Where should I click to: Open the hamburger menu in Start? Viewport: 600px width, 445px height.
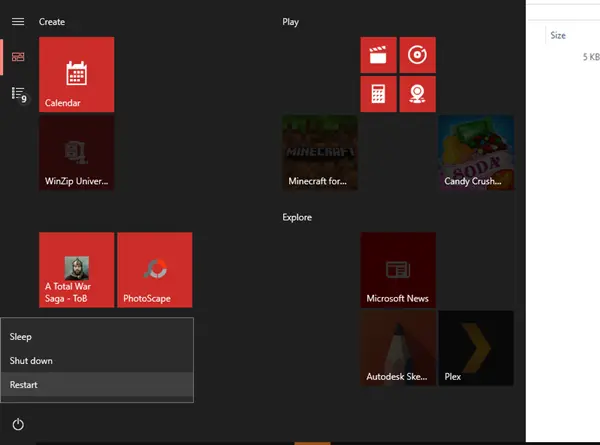tap(18, 21)
